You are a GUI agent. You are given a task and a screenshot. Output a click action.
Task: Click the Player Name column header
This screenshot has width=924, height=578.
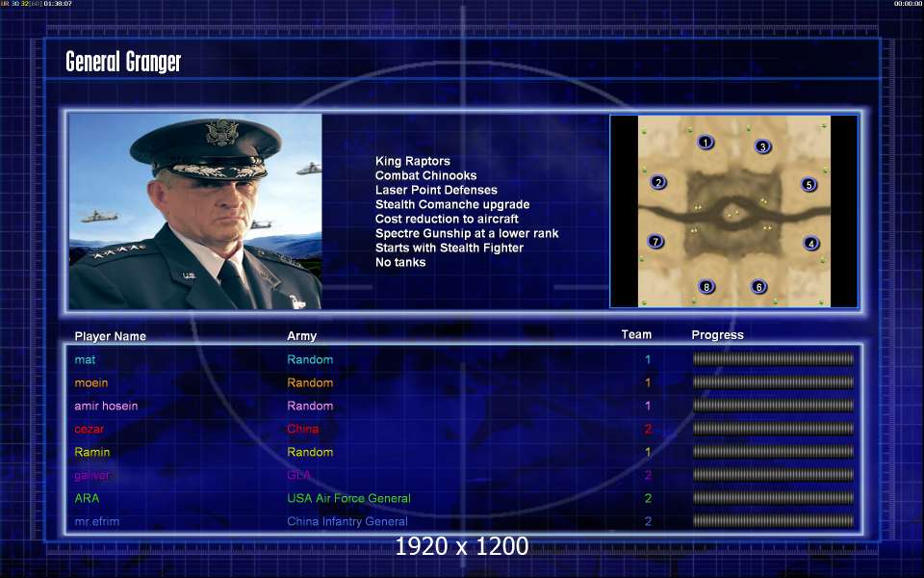(110, 336)
